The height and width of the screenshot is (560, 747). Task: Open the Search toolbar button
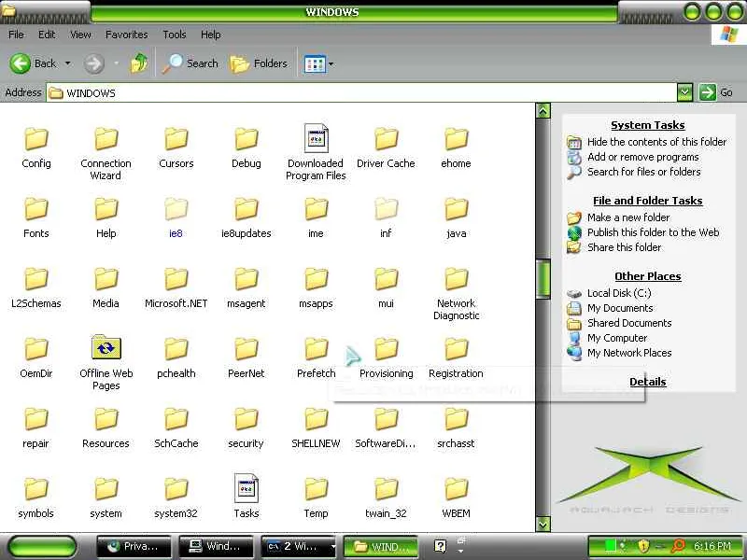click(x=190, y=63)
